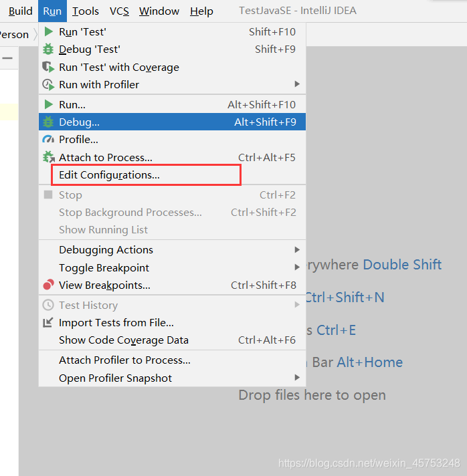Open the Open Profiler Snapshot submenu
Image resolution: width=467 pixels, height=476 pixels.
(172, 378)
